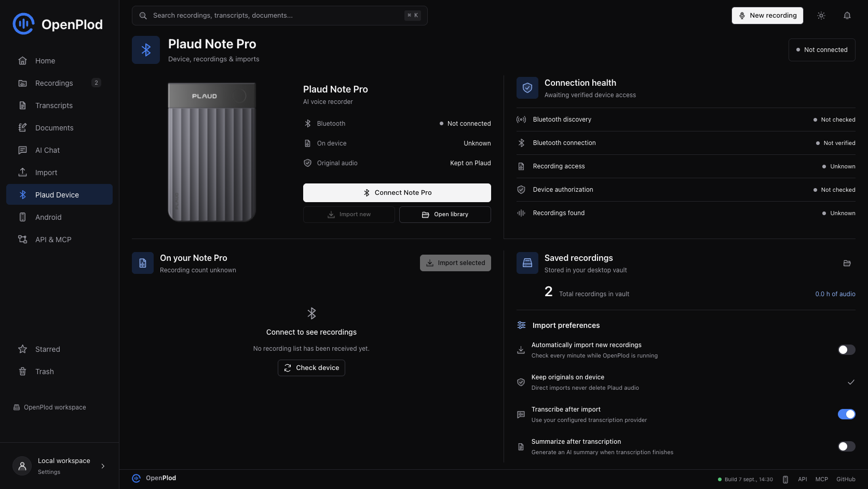This screenshot has height=489, width=868.
Task: Toggle light/dark theme sun icon
Action: pyautogui.click(x=821, y=16)
